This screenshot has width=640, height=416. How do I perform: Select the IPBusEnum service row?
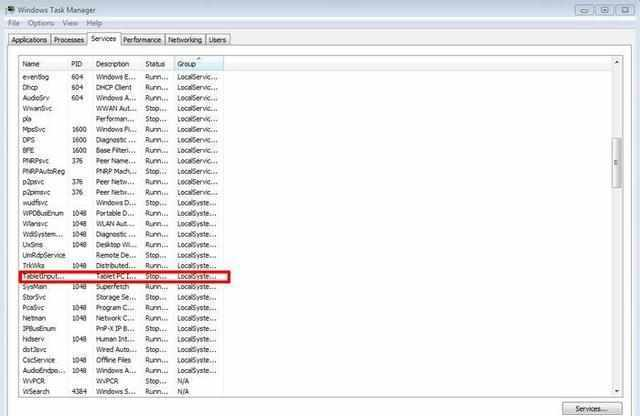click(121, 329)
